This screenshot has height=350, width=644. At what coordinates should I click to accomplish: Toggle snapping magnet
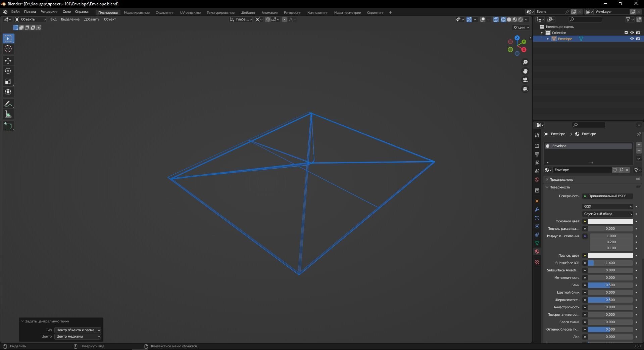tap(267, 19)
